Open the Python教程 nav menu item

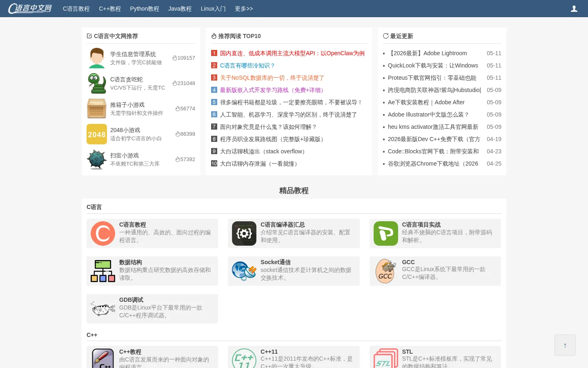click(x=145, y=9)
